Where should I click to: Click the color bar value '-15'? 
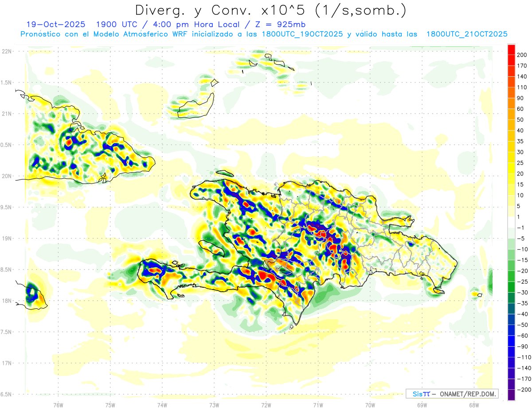coord(523,260)
